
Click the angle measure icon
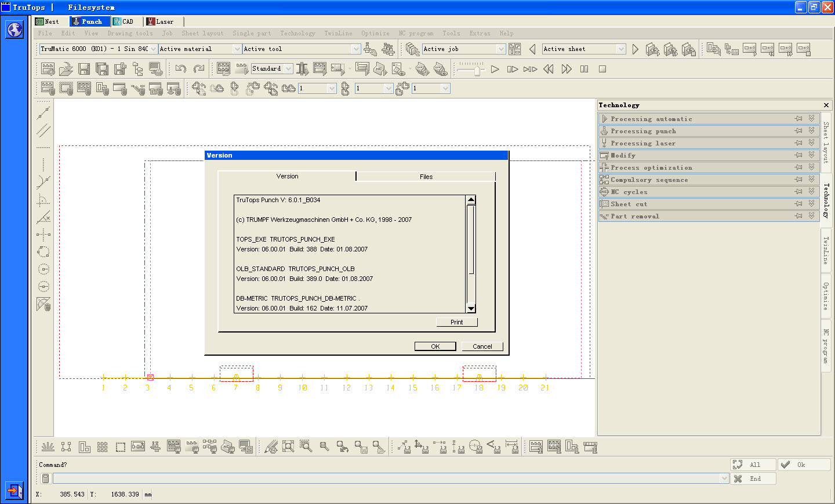pos(494,447)
